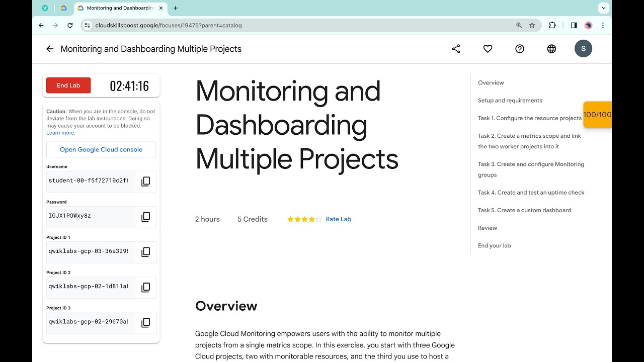Image resolution: width=644 pixels, height=362 pixels.
Task: Go to Task 1 Configure resource projects
Action: click(530, 118)
